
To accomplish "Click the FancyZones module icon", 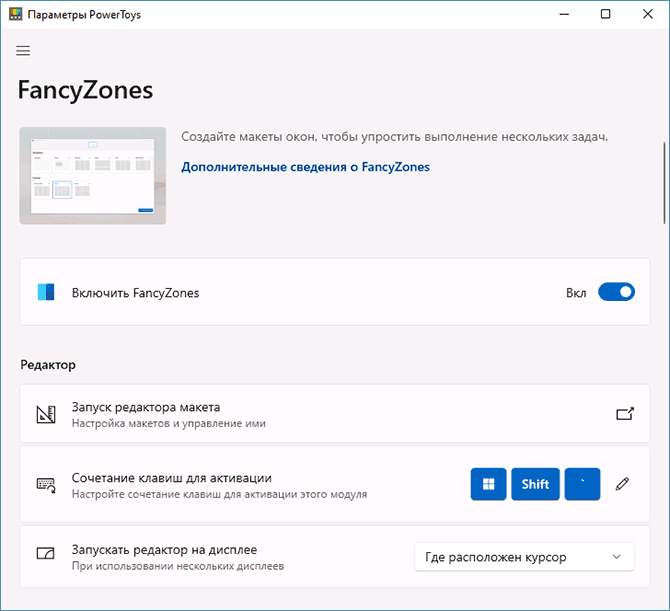I will pyautogui.click(x=46, y=292).
